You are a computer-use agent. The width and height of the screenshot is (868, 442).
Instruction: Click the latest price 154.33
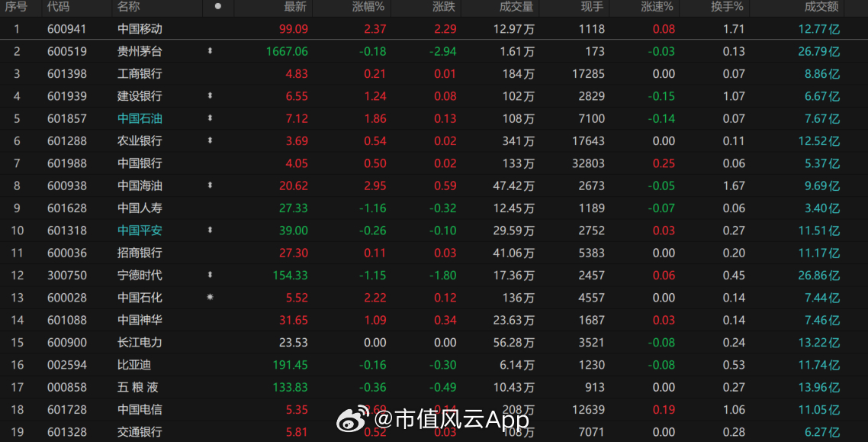click(290, 276)
